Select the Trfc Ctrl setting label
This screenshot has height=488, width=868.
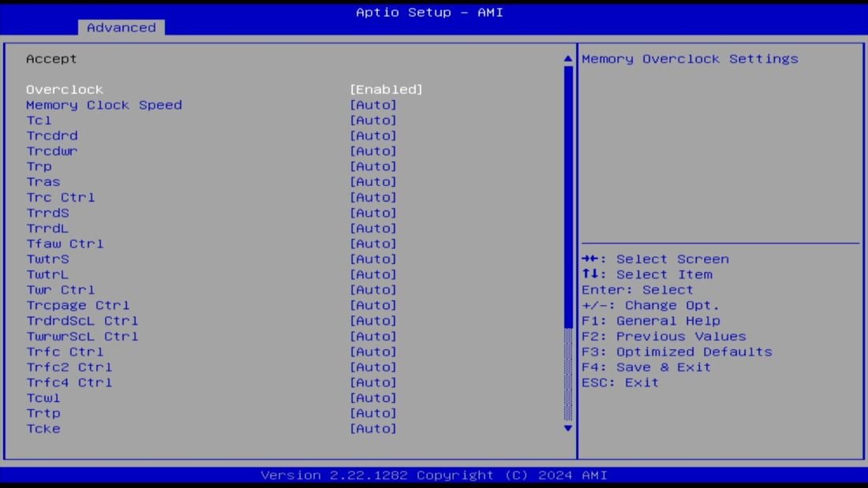(65, 352)
